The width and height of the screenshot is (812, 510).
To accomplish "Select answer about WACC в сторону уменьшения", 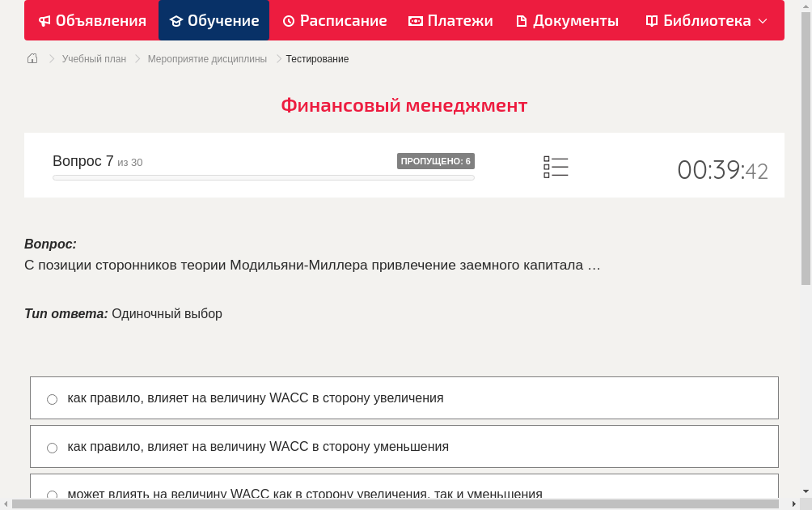I will tap(52, 447).
